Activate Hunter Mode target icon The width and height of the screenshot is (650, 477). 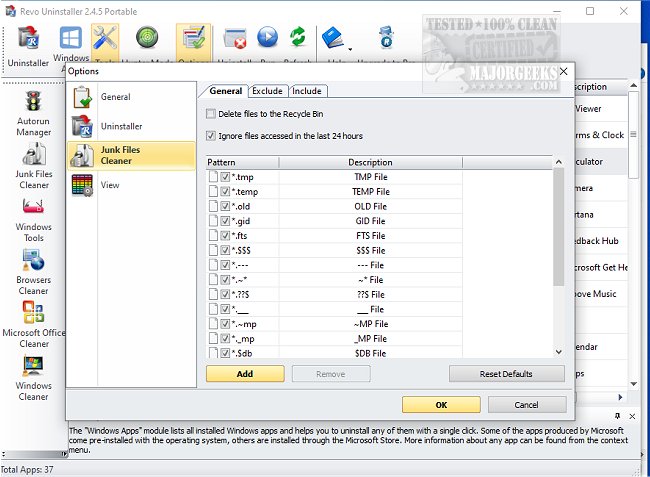(x=147, y=38)
